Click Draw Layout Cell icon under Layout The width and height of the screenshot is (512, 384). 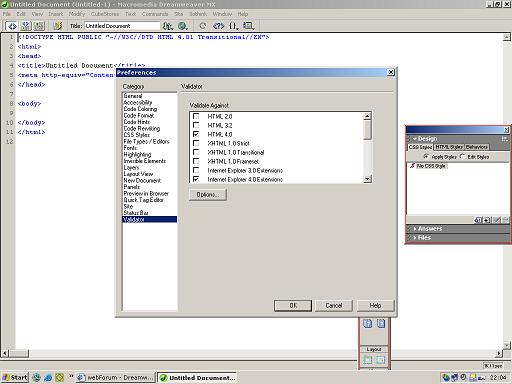tap(380, 360)
